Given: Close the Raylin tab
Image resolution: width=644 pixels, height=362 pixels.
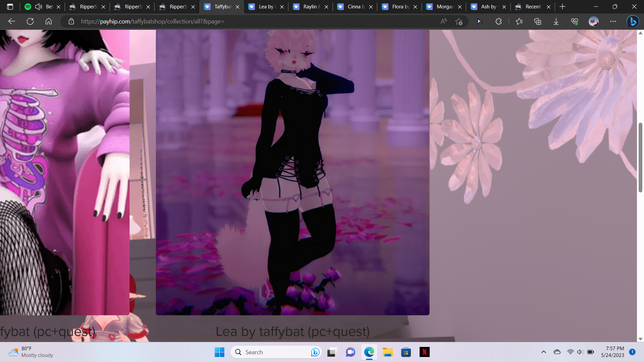Looking at the screenshot, I should tap(326, 7).
